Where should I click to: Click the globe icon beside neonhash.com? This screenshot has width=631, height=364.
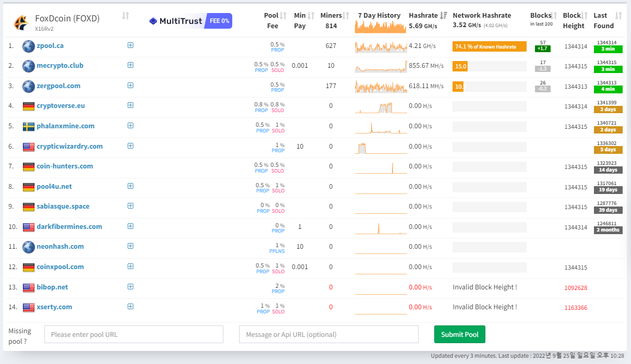point(29,247)
